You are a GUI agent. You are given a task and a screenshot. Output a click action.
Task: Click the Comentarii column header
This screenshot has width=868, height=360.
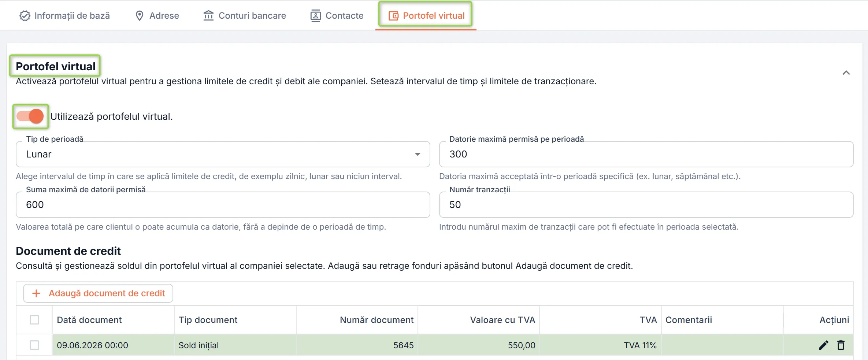pyautogui.click(x=723, y=320)
